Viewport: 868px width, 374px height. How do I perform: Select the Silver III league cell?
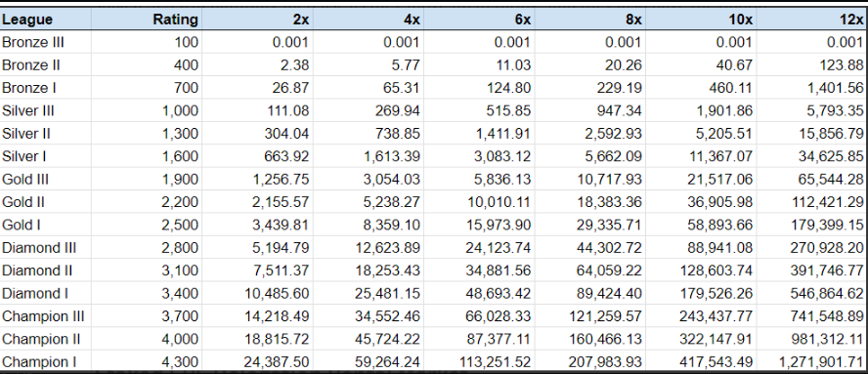pyautogui.click(x=45, y=110)
